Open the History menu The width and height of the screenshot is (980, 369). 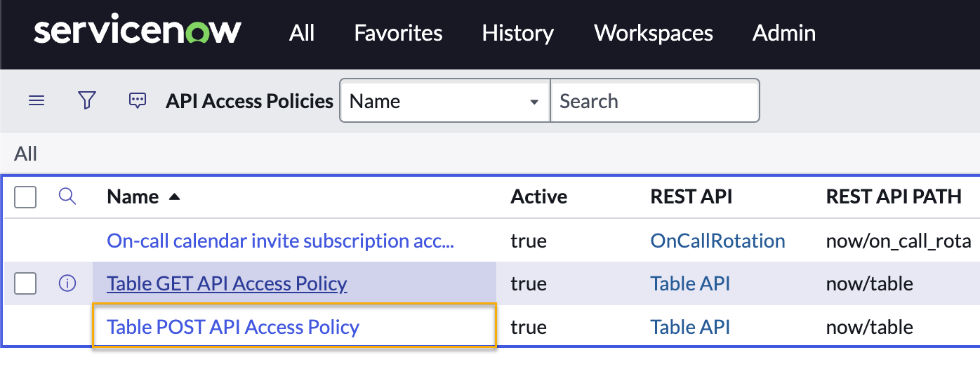point(517,33)
